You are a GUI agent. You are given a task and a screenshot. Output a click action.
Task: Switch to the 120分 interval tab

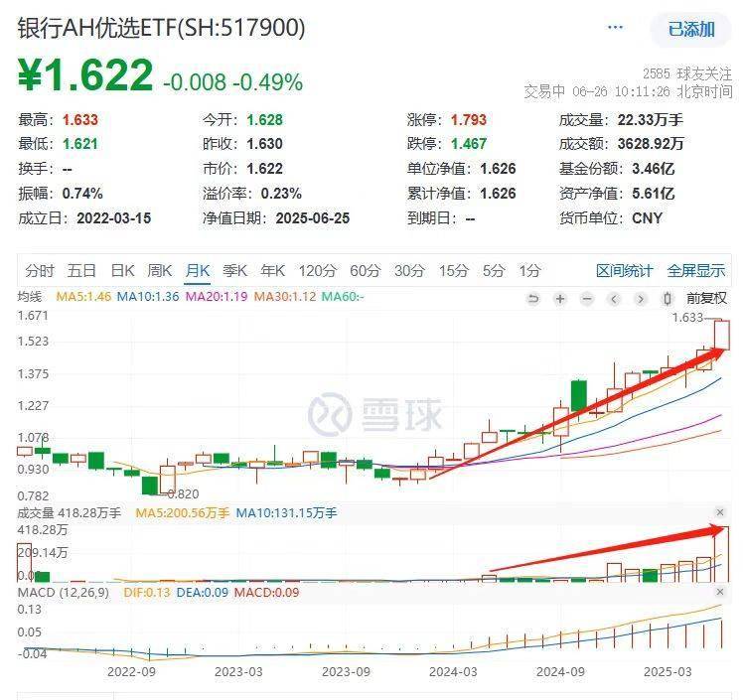(318, 271)
